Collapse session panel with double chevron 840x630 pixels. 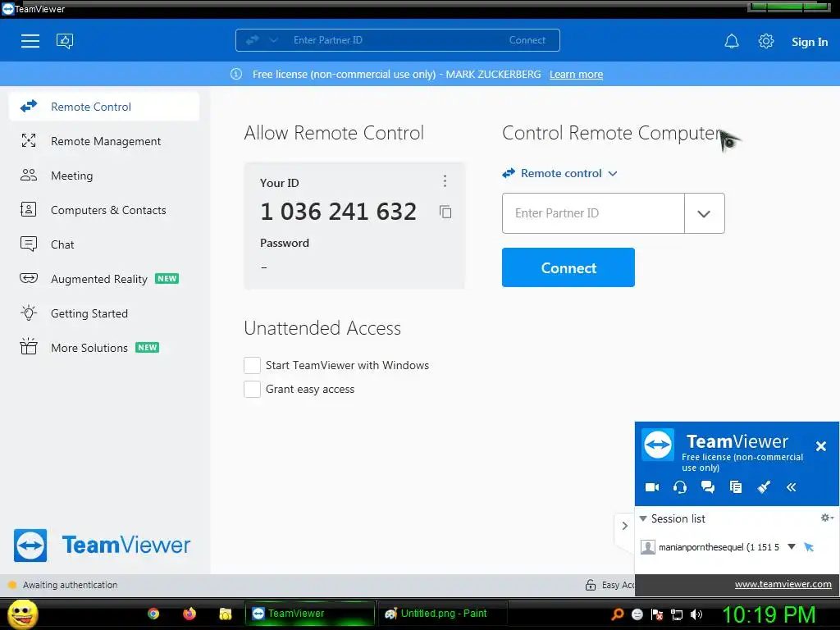pos(792,487)
